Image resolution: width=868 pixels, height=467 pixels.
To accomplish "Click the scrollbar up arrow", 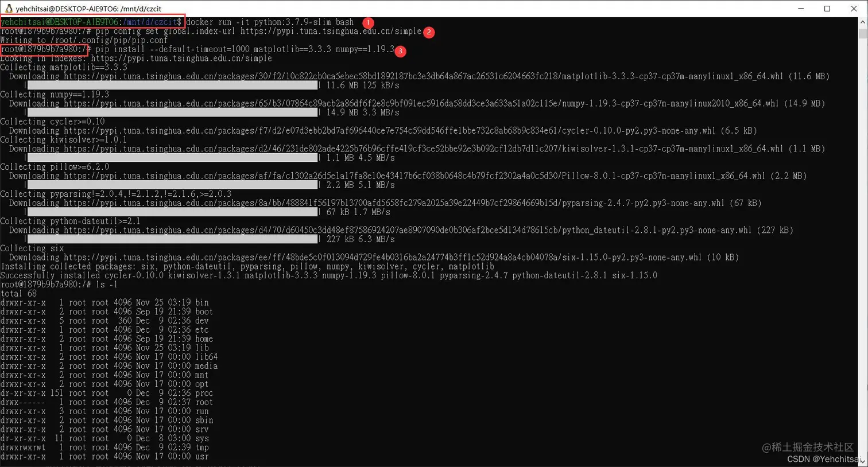I will (862, 22).
